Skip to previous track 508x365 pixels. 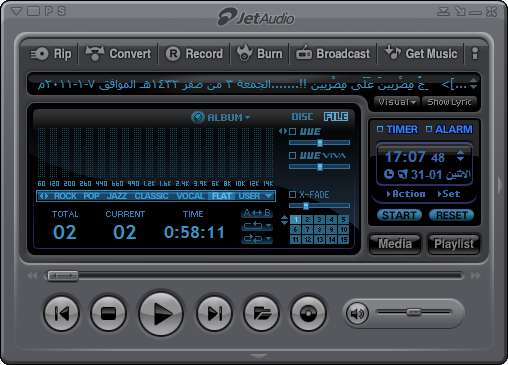tap(62, 313)
